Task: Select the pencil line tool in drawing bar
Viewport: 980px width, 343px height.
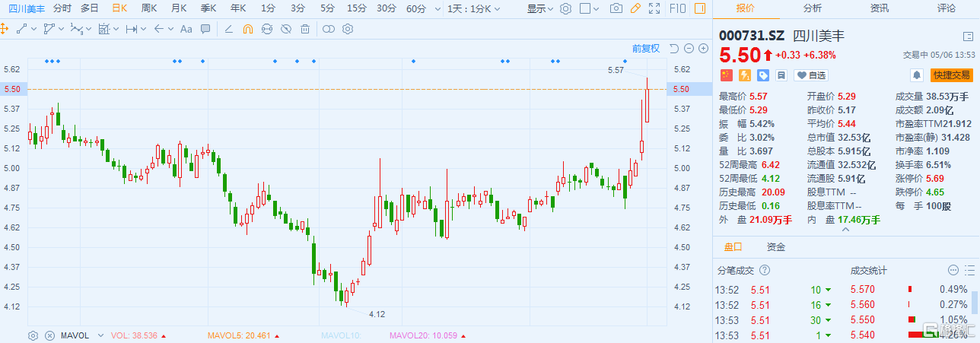Action: tap(229, 29)
